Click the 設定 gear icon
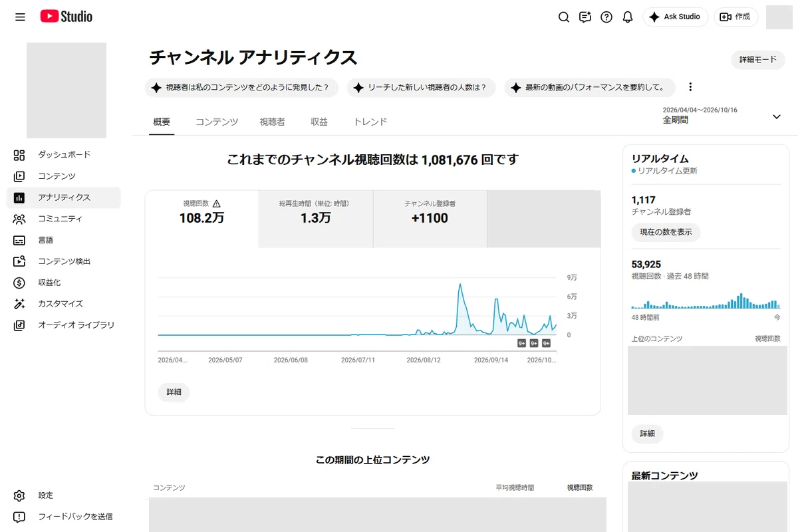798x532 pixels. [x=19, y=495]
